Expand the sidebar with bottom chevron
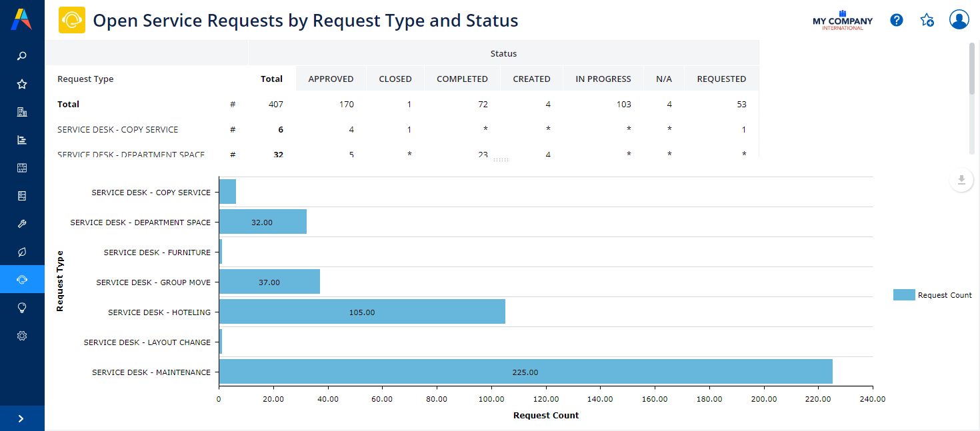This screenshot has width=980, height=431. pyautogui.click(x=21, y=418)
